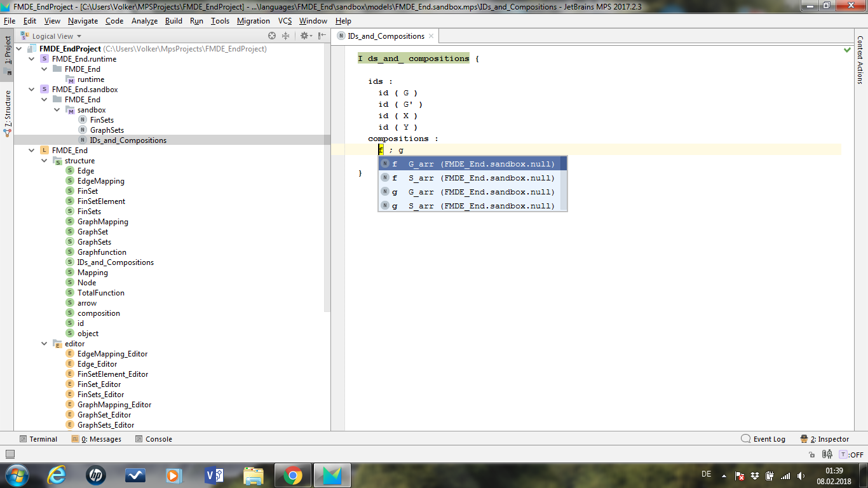
Task: Click the tool windows icon in status bar
Action: (x=10, y=454)
